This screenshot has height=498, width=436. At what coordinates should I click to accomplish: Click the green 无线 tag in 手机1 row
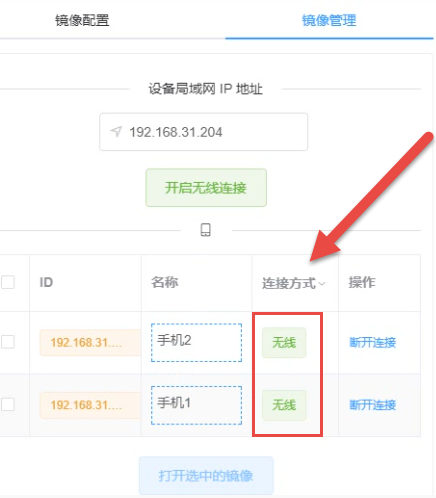[x=284, y=405]
